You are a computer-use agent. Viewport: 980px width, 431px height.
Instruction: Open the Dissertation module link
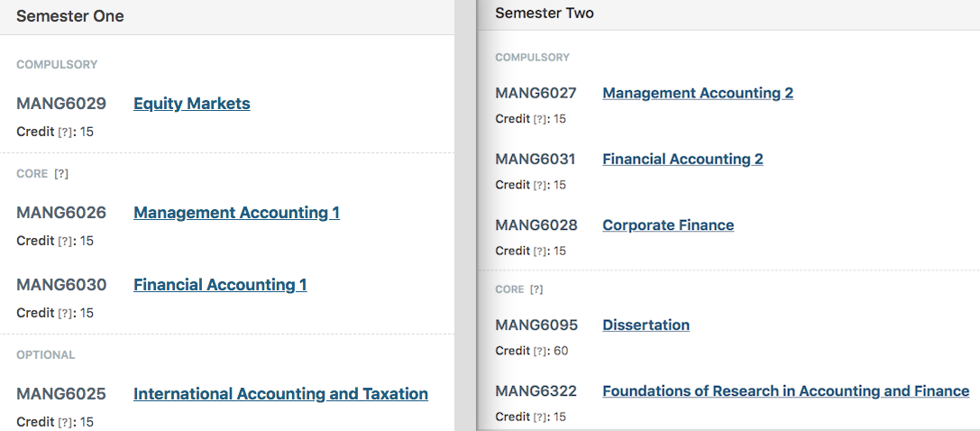coord(646,325)
